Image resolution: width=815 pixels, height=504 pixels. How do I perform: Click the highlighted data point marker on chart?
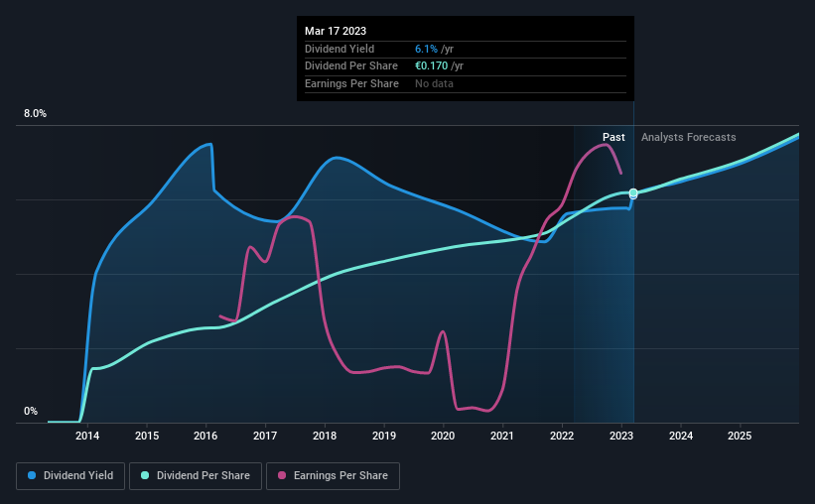pos(633,193)
